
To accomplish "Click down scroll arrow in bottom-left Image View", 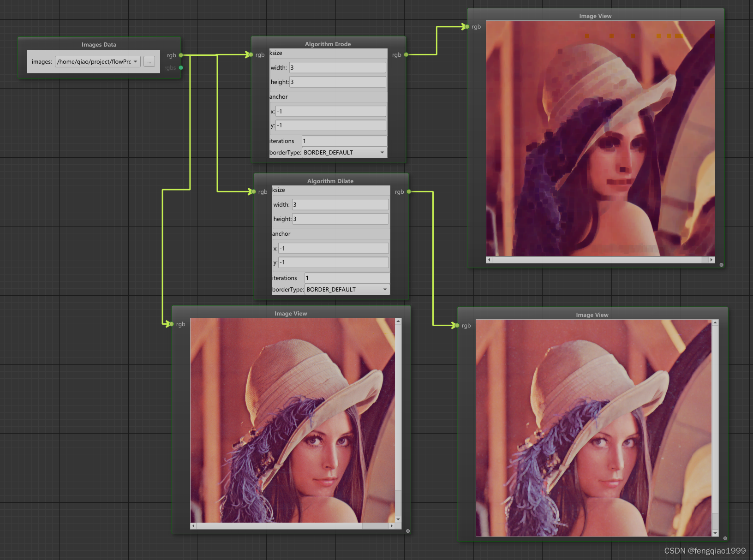I will pyautogui.click(x=398, y=519).
